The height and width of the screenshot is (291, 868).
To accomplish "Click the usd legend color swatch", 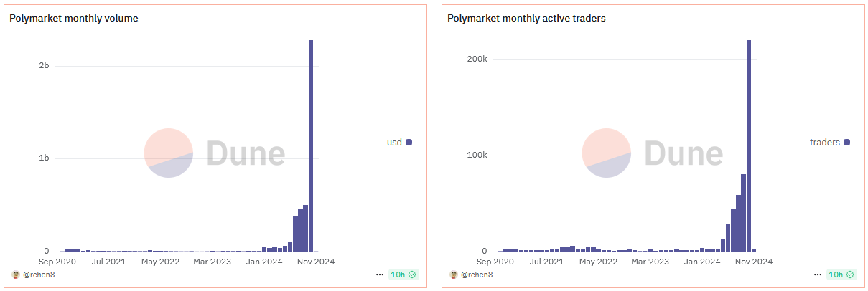I will point(409,143).
